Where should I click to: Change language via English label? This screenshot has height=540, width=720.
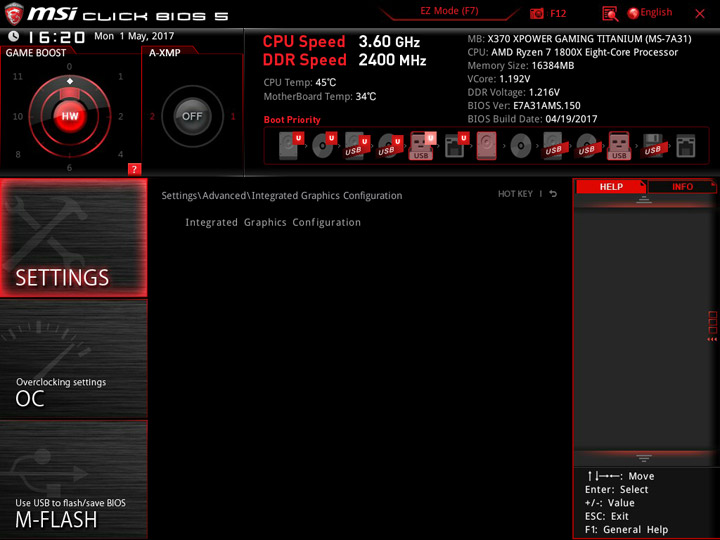[x=656, y=12]
